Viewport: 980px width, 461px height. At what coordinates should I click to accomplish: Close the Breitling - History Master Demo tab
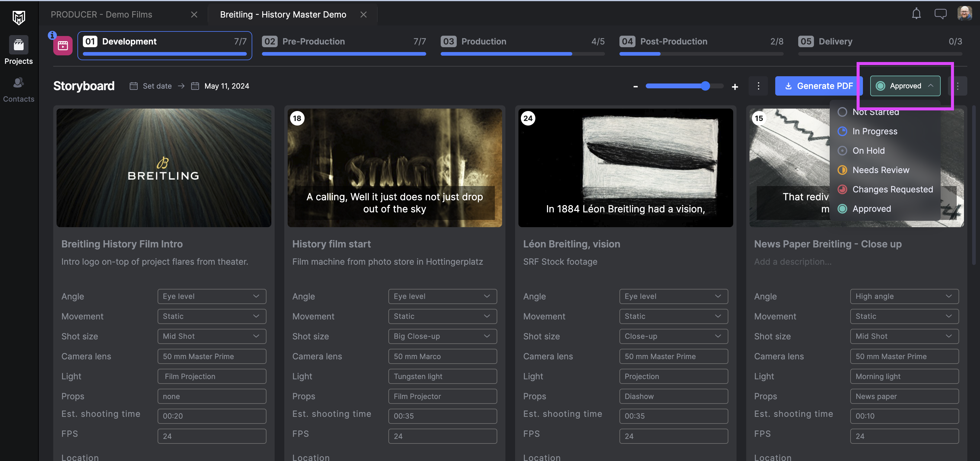pyautogui.click(x=363, y=15)
